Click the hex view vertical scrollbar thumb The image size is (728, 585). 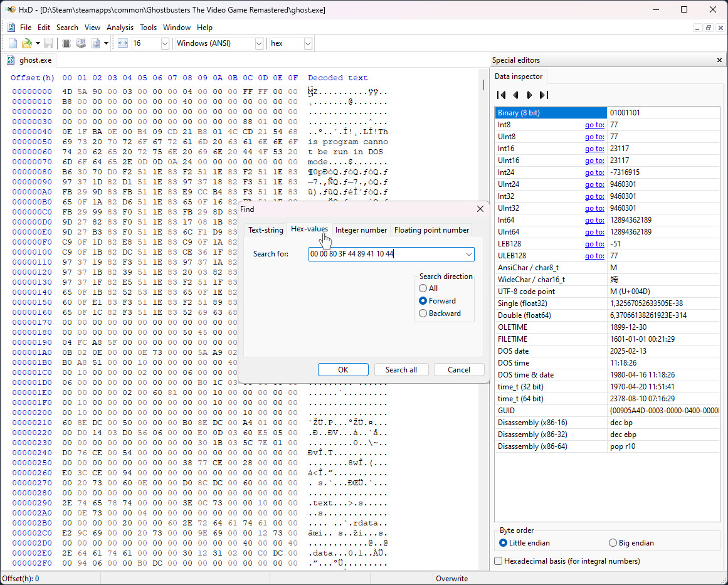coord(483,85)
